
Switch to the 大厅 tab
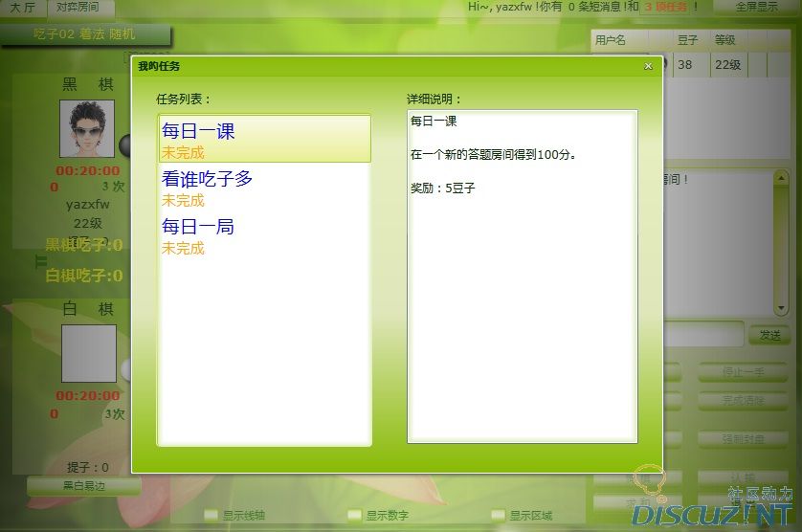click(x=22, y=7)
